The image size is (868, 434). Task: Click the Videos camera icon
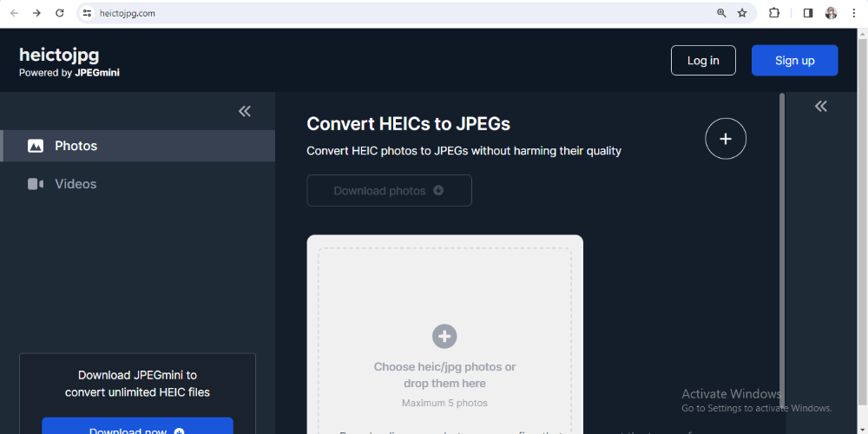pyautogui.click(x=36, y=184)
